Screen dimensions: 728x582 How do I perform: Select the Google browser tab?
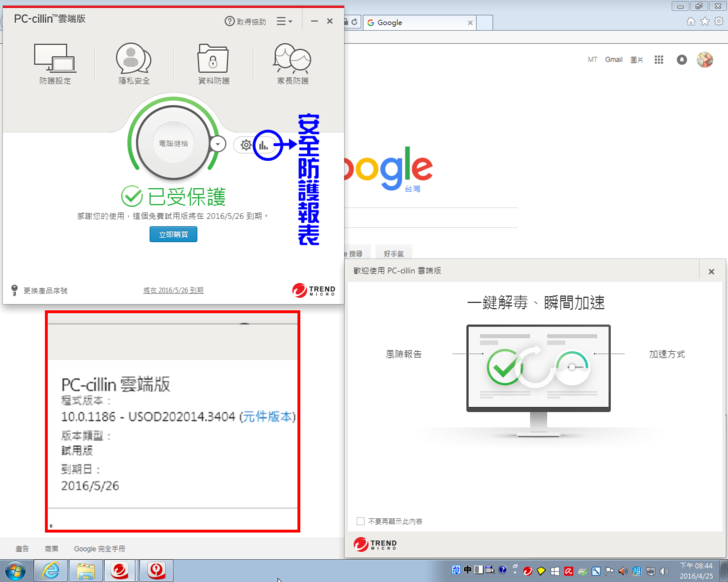pos(418,22)
